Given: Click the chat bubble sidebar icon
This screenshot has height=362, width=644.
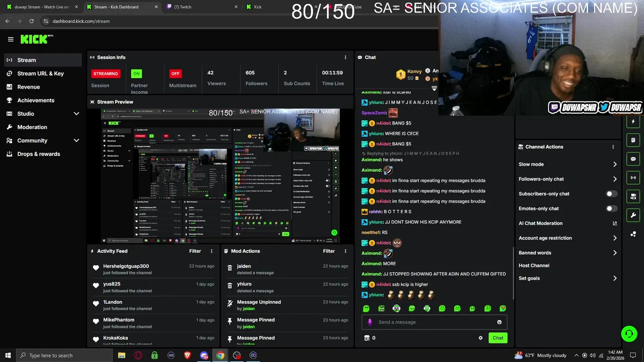Looking at the screenshot, I should click(633, 159).
